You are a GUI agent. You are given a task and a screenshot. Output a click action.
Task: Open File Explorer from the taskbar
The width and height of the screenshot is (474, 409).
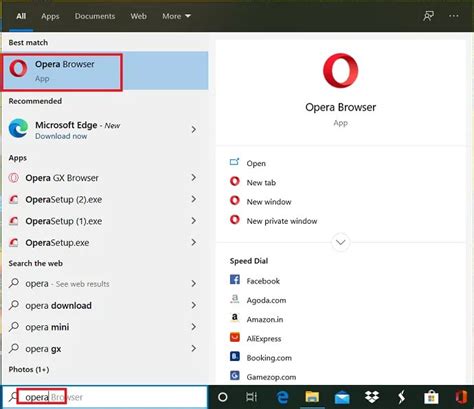(x=312, y=397)
